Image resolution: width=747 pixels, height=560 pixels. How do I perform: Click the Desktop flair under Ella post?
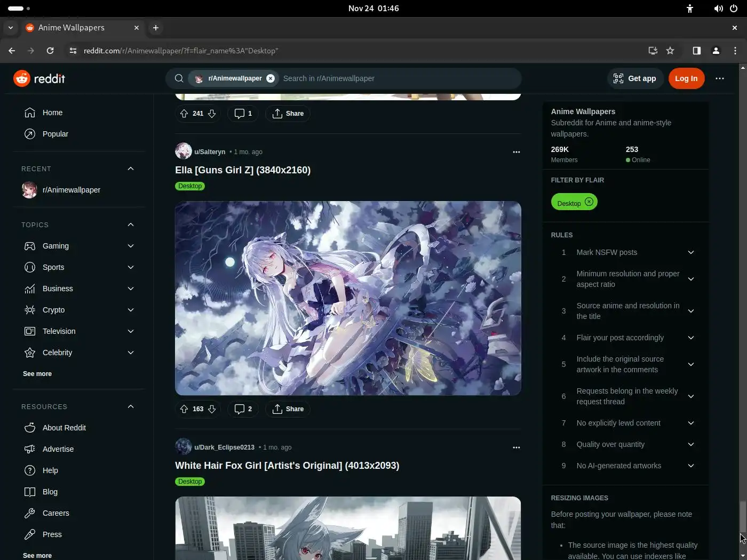(190, 186)
